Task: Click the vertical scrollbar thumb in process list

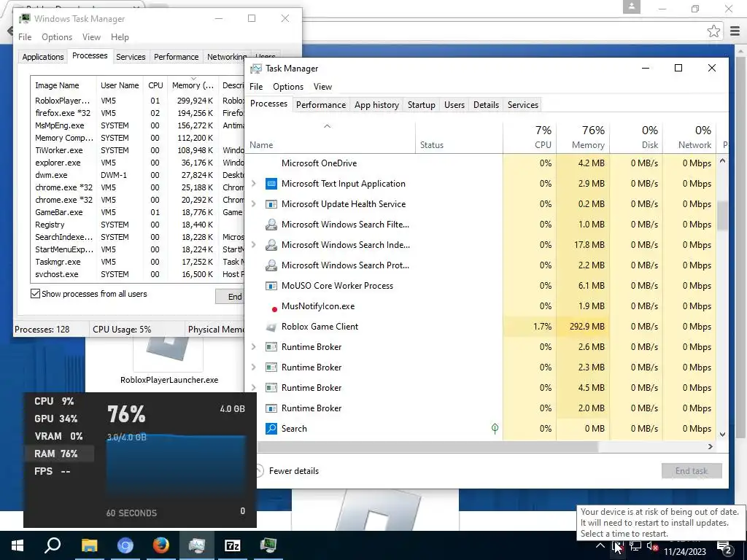Action: [722, 216]
